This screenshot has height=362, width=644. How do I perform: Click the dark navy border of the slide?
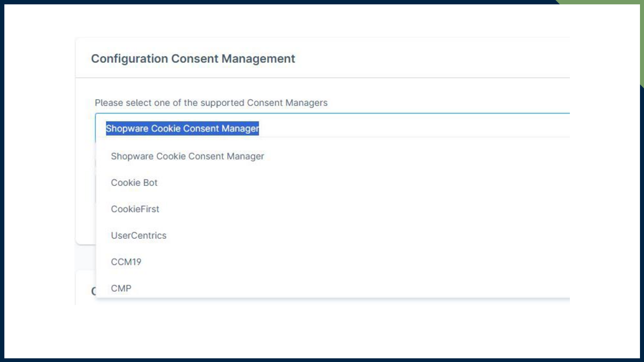coord(2,181)
